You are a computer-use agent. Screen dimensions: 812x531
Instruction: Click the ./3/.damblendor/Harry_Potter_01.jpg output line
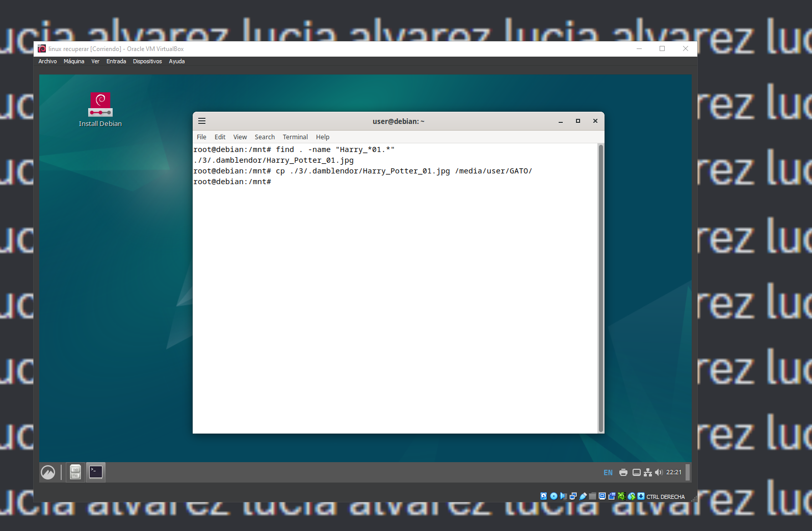pyautogui.click(x=274, y=160)
